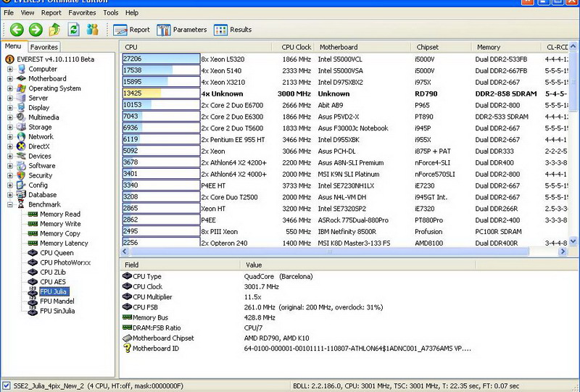Image resolution: width=580 pixels, height=392 pixels.
Task: Expand the Storage tree node
Action: [x=10, y=128]
